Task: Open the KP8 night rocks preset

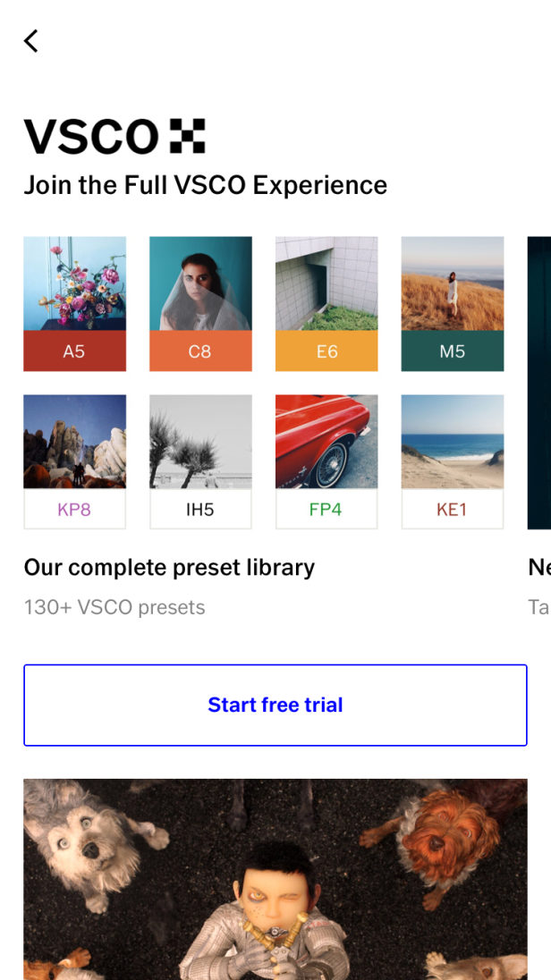Action: [x=74, y=442]
